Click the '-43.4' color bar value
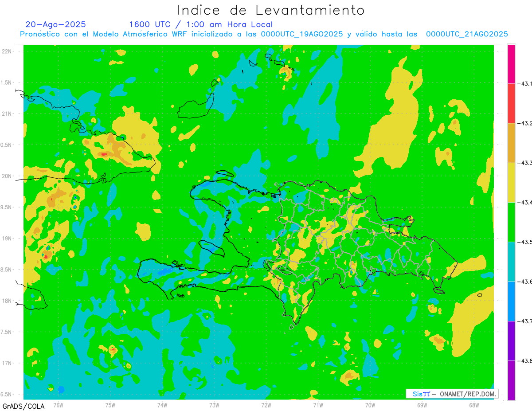The image size is (532, 411). pyautogui.click(x=524, y=202)
